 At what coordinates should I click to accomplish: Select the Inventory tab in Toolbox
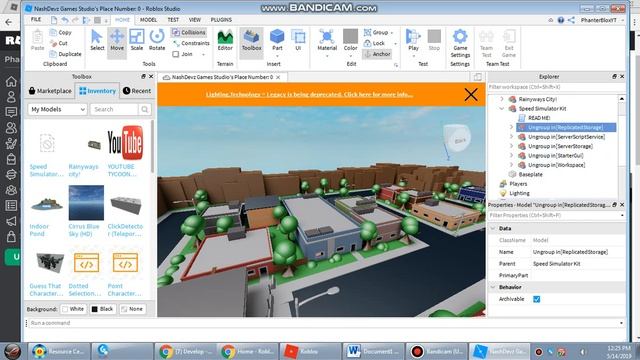[x=98, y=91]
